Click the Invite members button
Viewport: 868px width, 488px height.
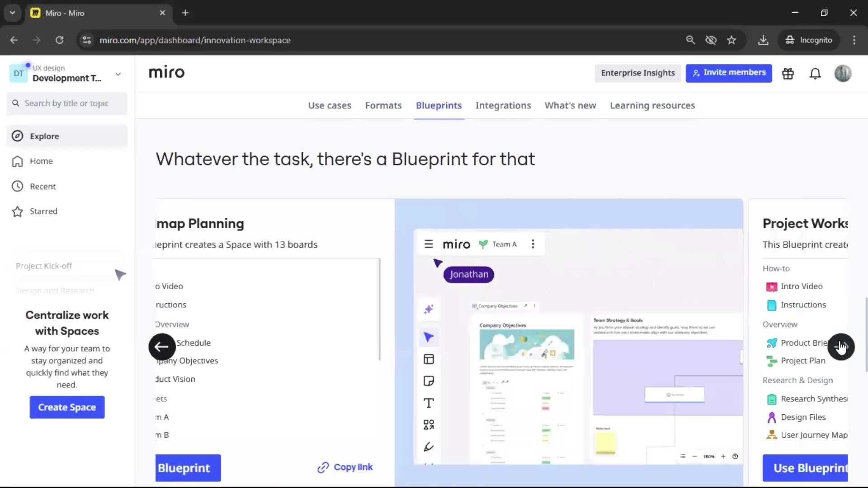(729, 73)
